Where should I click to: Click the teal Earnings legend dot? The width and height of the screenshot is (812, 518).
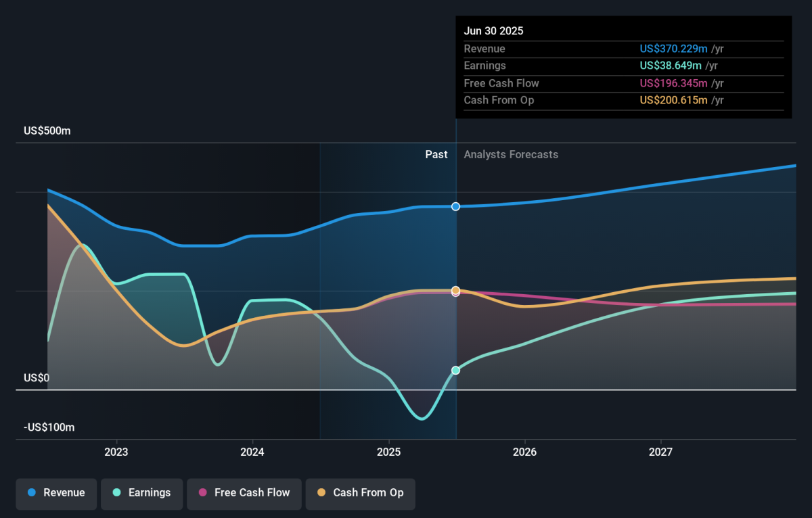pos(116,493)
